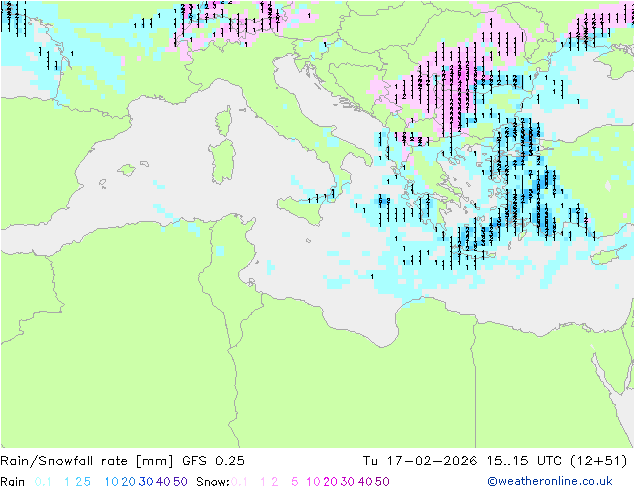The height and width of the screenshot is (490, 634).
Task: Click the '15..15 UTC' time label
Action: (x=524, y=461)
